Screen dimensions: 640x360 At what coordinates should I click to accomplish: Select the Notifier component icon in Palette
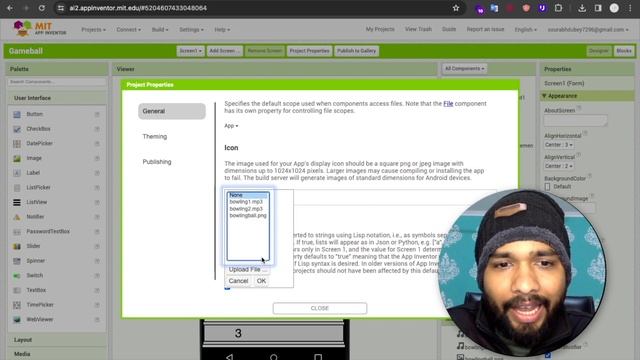17,217
